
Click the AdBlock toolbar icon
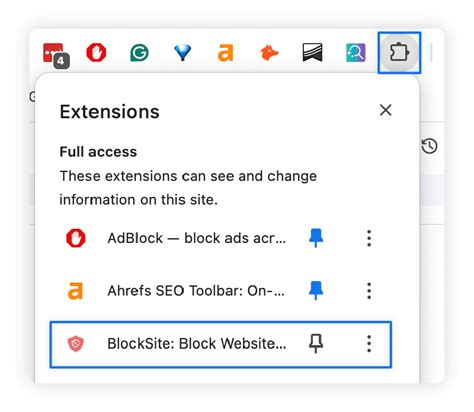pyautogui.click(x=96, y=53)
